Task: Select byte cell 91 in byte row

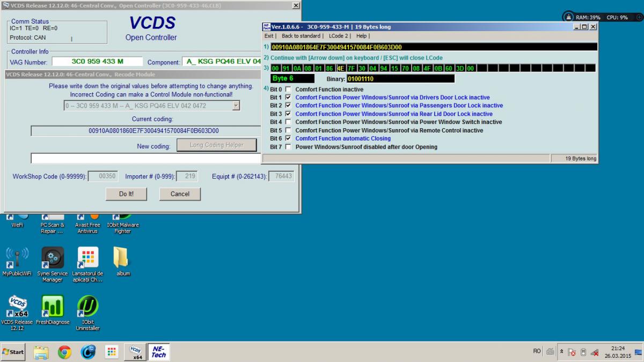Action: tap(286, 68)
